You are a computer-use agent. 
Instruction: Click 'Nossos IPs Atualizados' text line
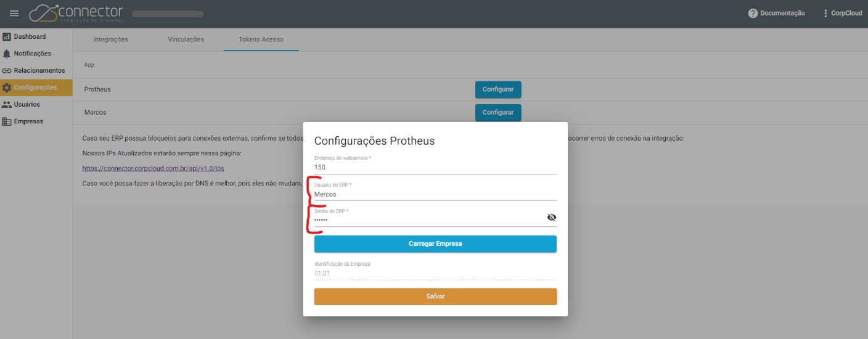pyautogui.click(x=162, y=153)
